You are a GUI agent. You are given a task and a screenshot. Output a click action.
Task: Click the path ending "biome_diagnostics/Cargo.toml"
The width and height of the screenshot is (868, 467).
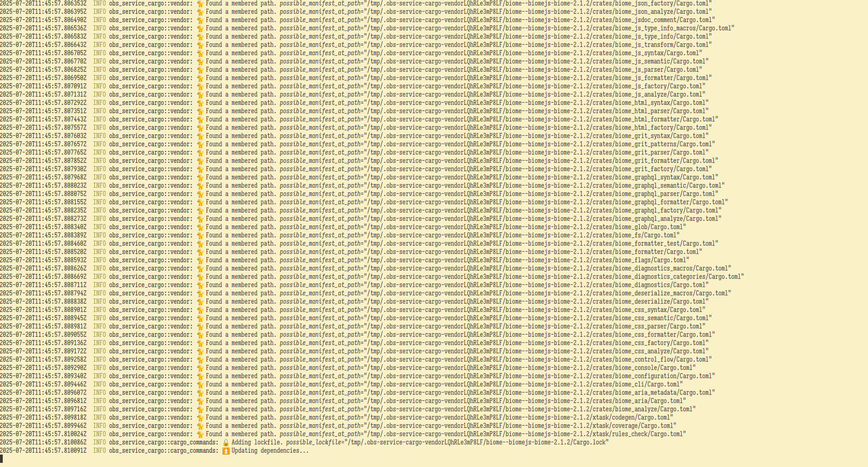(x=536, y=285)
